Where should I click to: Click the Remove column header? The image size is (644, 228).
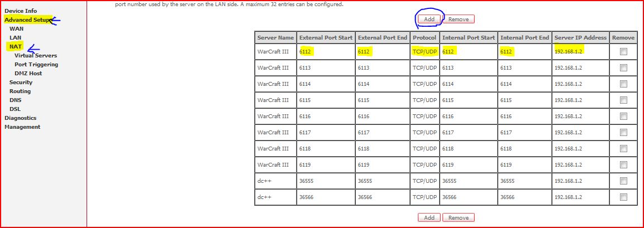(x=623, y=38)
